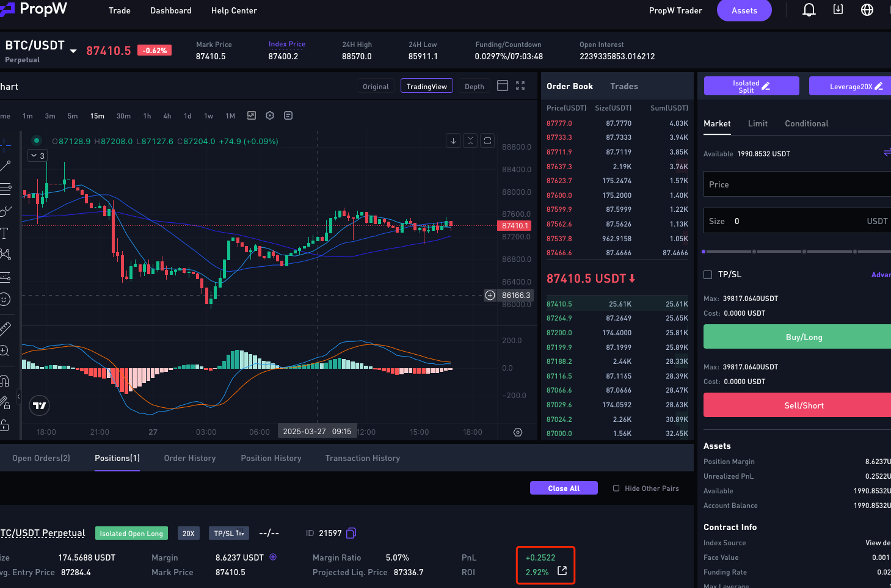Switch chart to Original view
The height and width of the screenshot is (588, 891).
376,86
